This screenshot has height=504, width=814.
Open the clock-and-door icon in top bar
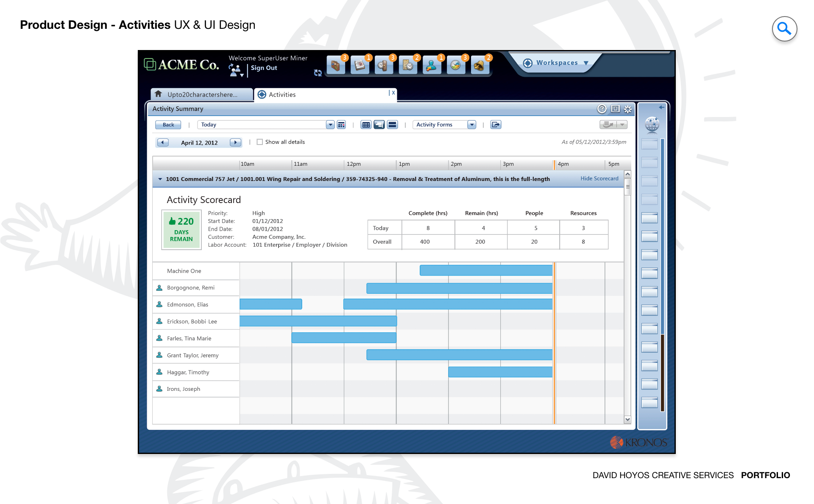(x=384, y=66)
